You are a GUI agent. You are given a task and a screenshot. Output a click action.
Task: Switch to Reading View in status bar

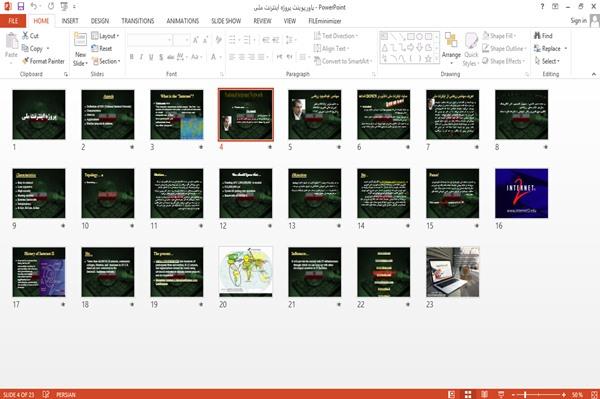484,394
